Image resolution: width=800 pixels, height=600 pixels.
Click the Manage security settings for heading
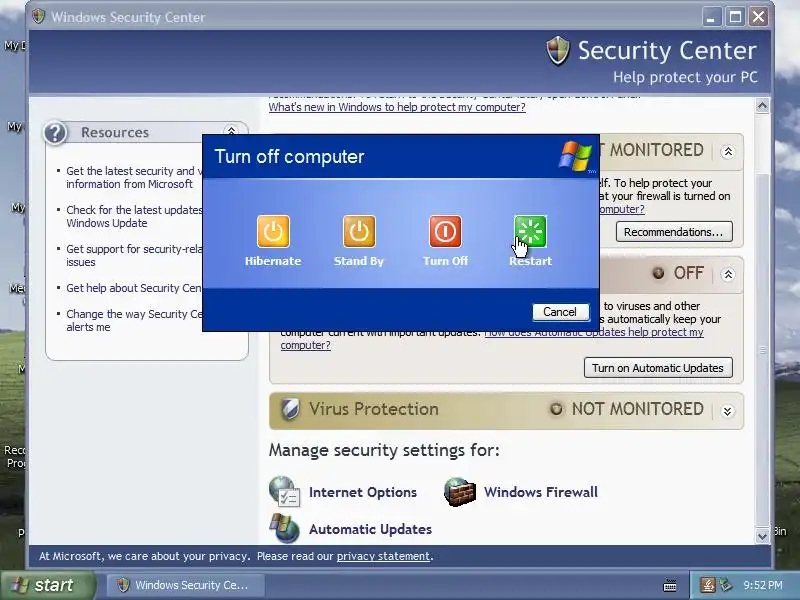click(x=384, y=451)
